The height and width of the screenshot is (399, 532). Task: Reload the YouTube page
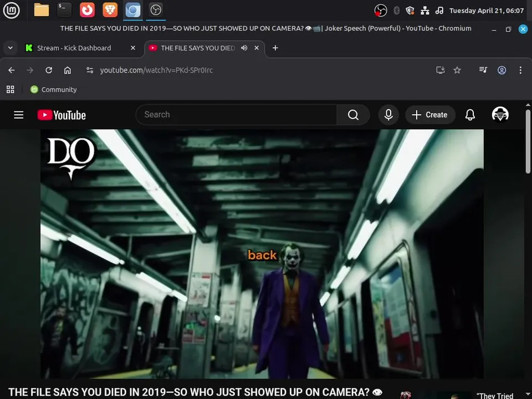[x=49, y=70]
